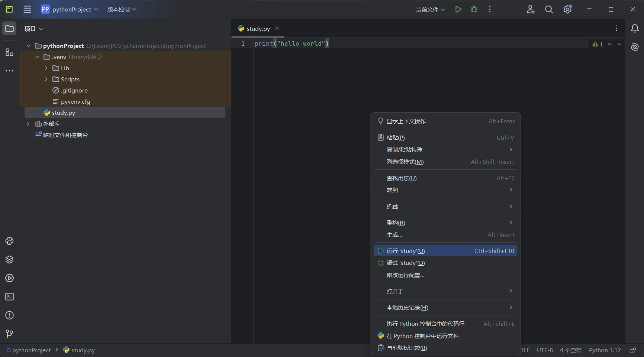Click the PyCharm logo icon

(9, 9)
